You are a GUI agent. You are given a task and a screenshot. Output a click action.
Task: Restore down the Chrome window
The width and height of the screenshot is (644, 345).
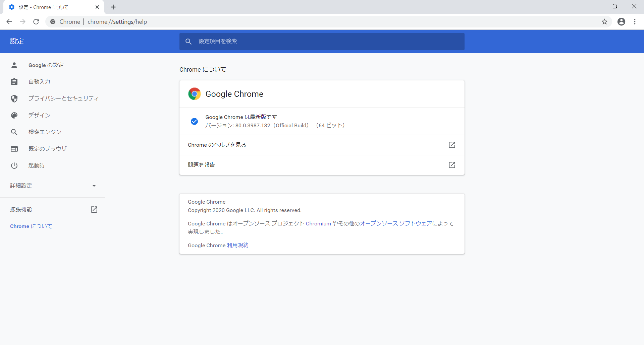pyautogui.click(x=615, y=6)
